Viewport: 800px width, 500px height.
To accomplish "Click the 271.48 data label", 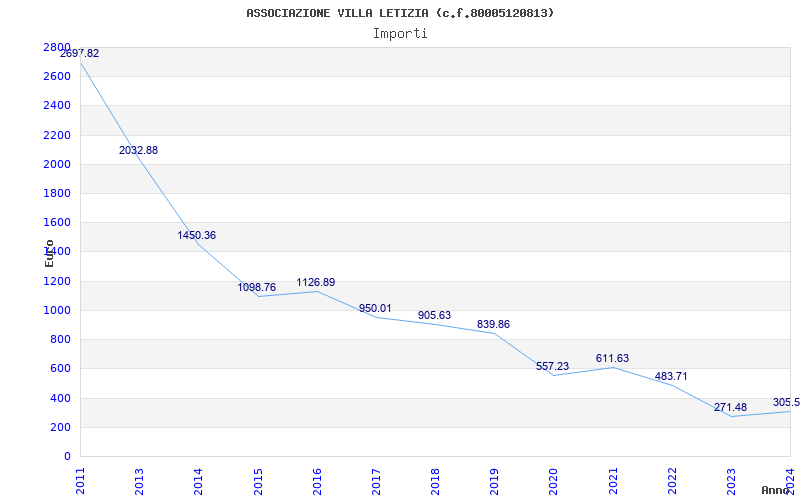I will point(730,408).
